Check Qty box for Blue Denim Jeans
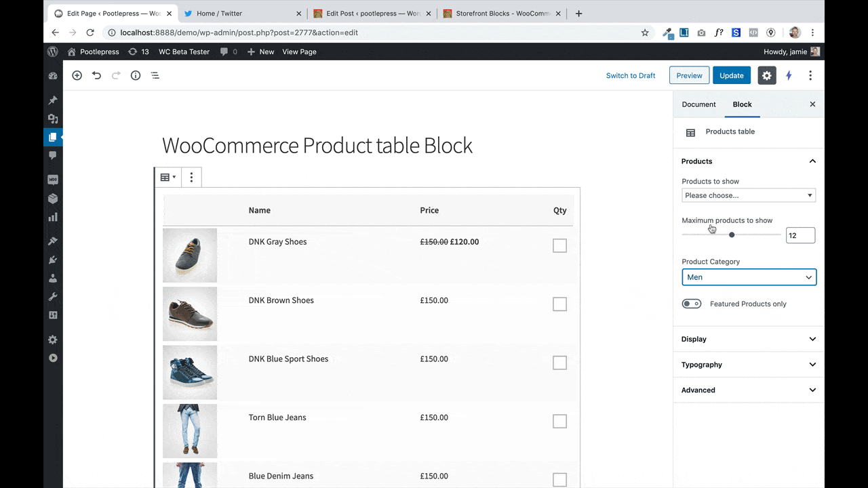 (559, 480)
